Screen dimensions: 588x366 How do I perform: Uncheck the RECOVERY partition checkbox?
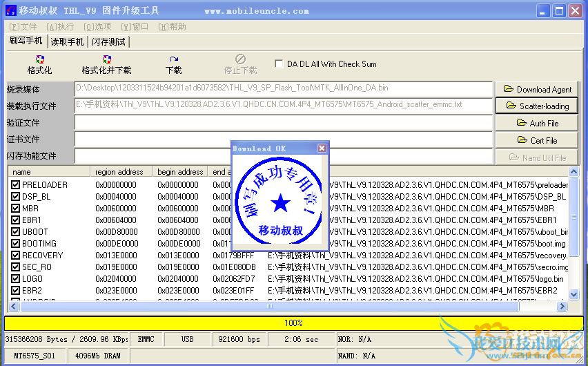(16, 256)
